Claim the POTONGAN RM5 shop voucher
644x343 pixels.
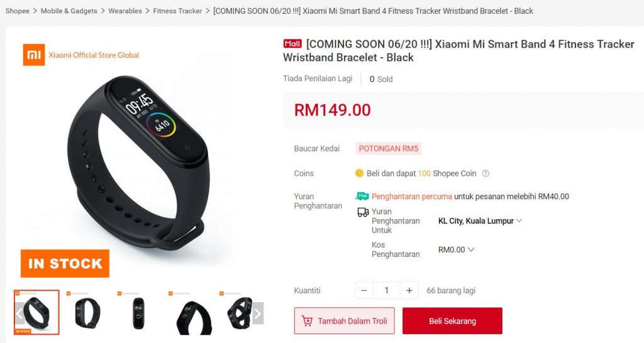click(389, 148)
